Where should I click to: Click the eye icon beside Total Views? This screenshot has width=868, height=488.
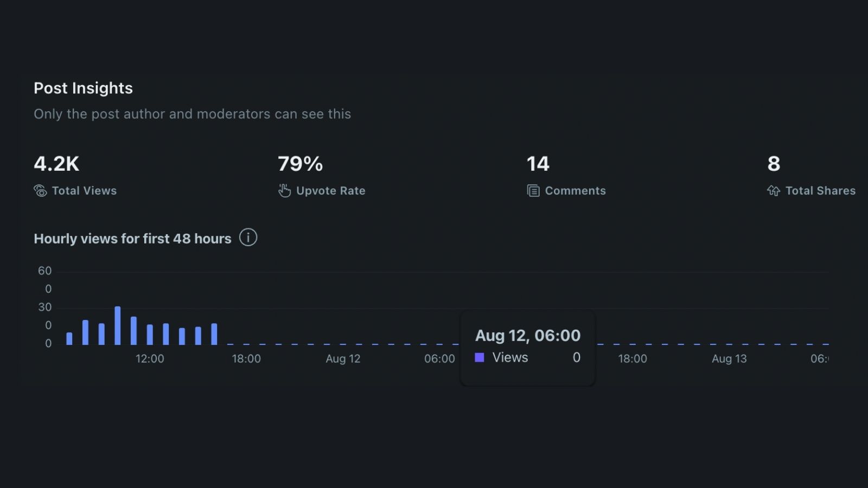pos(40,190)
